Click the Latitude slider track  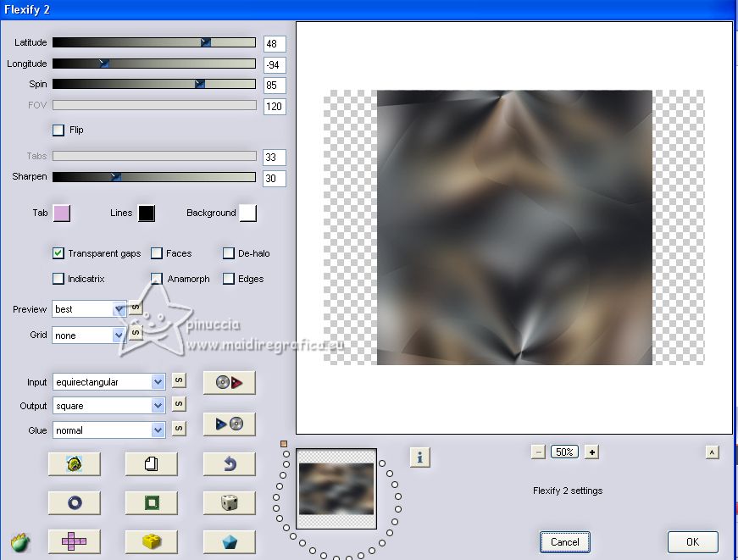pyautogui.click(x=154, y=42)
